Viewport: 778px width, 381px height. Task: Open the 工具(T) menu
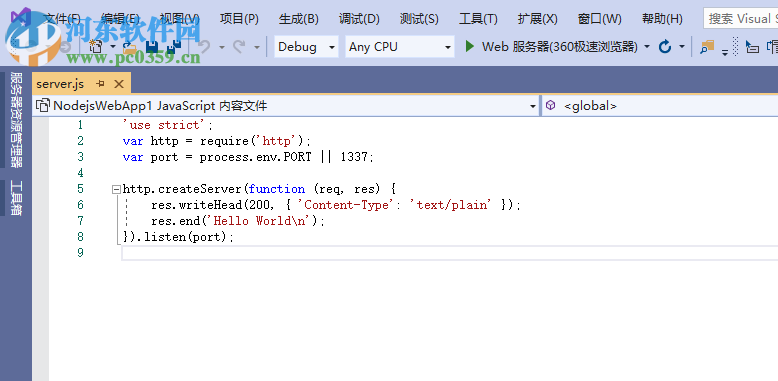[x=478, y=19]
